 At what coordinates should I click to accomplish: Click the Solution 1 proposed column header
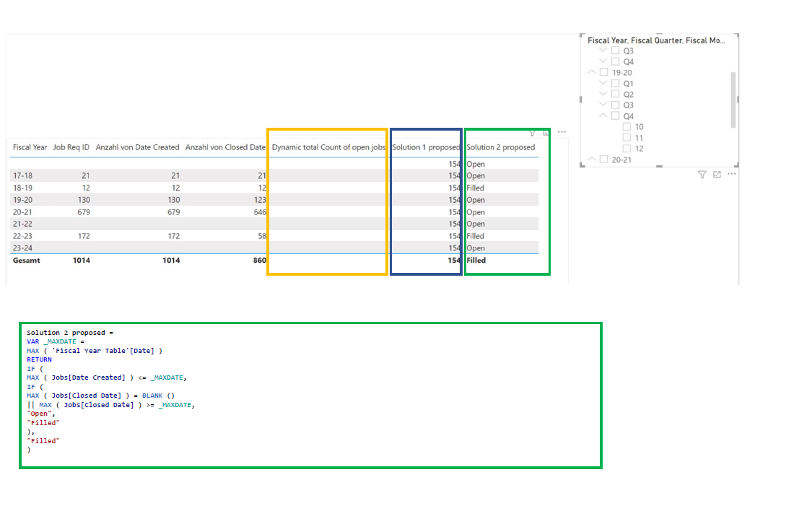pos(426,147)
